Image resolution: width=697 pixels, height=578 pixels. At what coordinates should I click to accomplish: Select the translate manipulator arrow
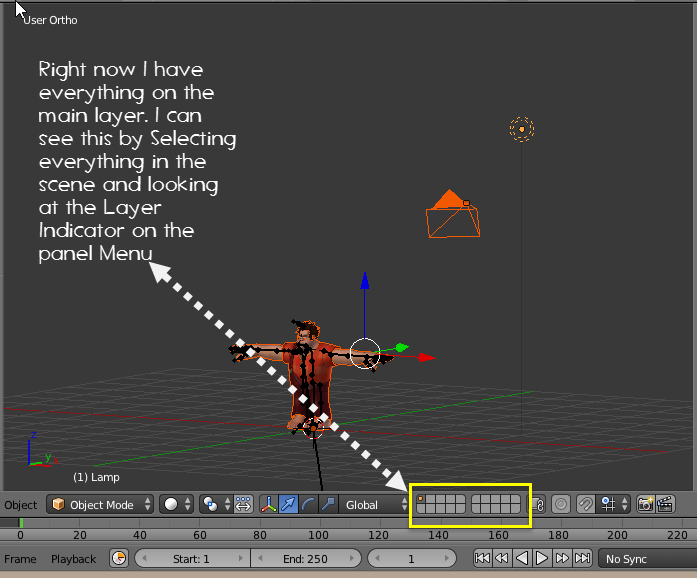(288, 505)
